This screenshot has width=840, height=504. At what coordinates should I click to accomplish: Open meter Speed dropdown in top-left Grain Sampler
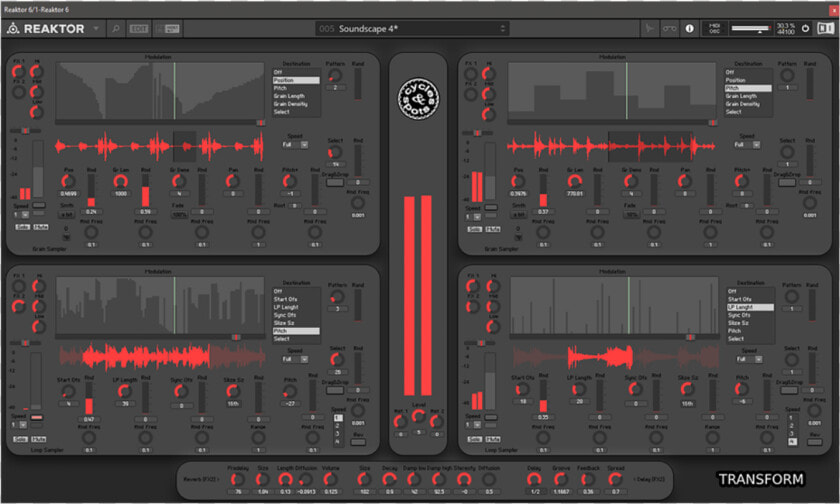21,215
